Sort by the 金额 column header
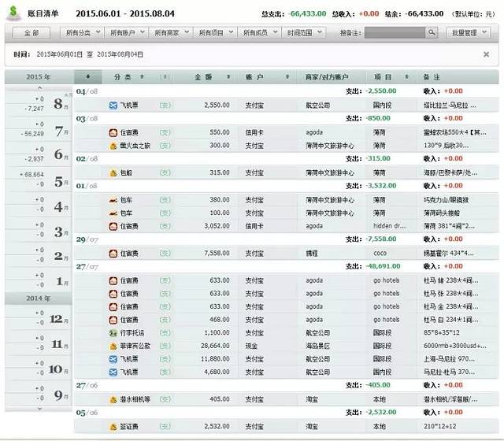The width and height of the screenshot is (504, 441). 203,77
